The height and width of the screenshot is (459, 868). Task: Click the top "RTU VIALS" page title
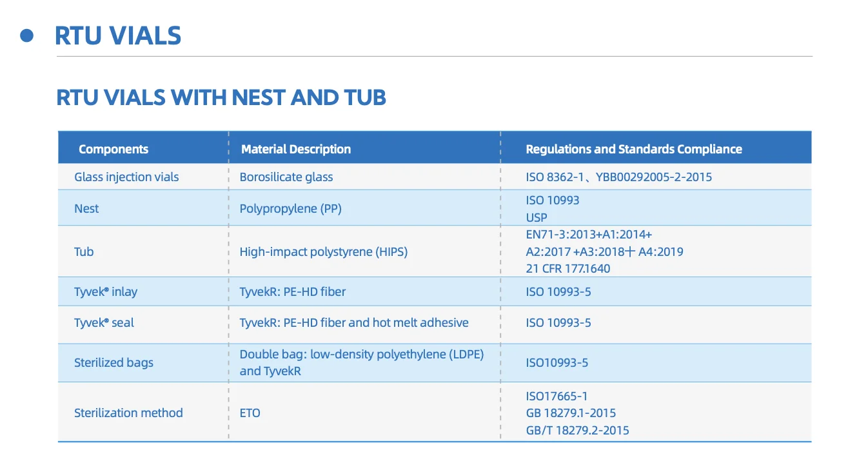coord(118,35)
